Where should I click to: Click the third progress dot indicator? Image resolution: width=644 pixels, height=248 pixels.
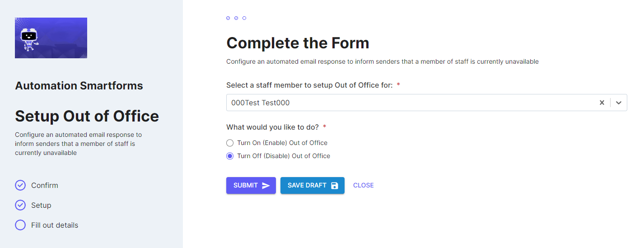[244, 18]
